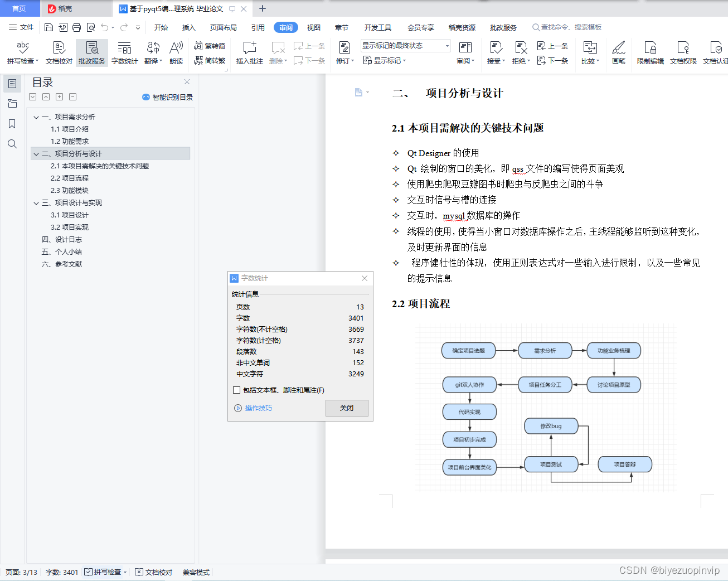
Task: Toggle 拼写检查 in the status bar
Action: pos(105,572)
